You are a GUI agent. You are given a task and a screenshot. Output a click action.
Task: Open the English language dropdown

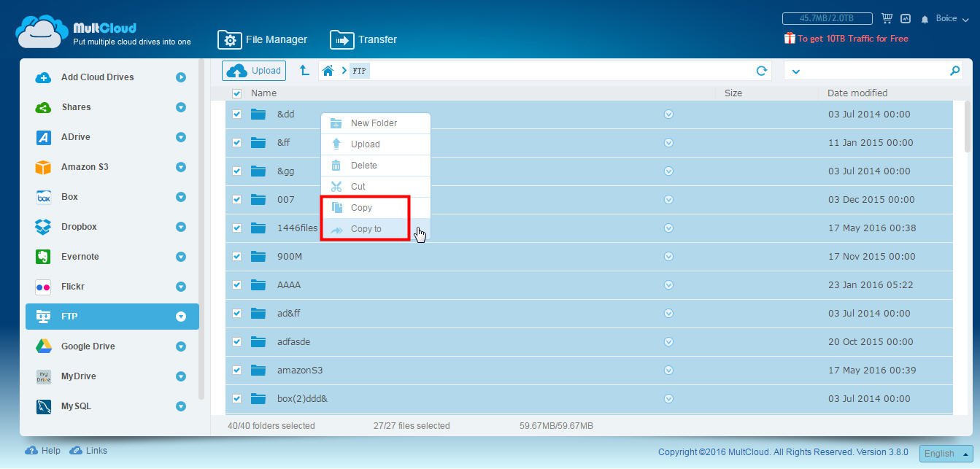pyautogui.click(x=946, y=453)
